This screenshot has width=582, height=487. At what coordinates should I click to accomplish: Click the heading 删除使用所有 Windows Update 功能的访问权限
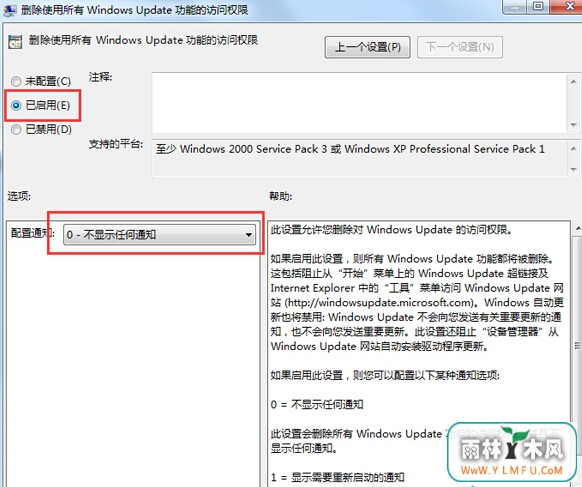143,40
